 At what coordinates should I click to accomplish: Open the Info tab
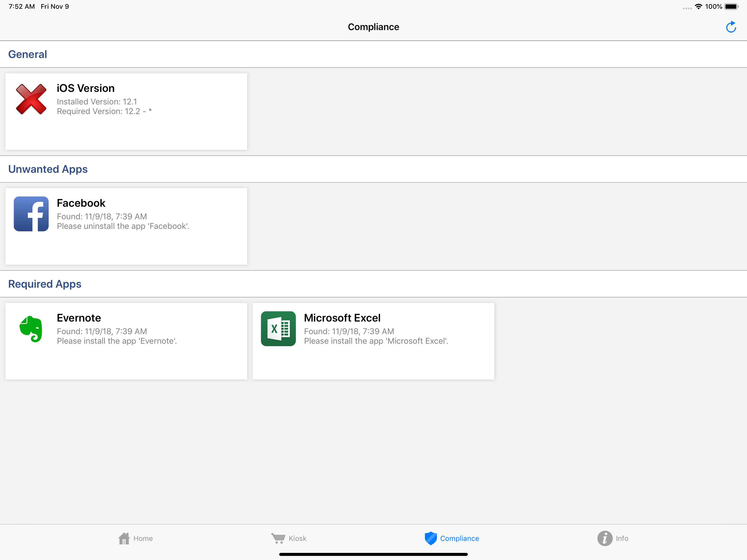(612, 538)
